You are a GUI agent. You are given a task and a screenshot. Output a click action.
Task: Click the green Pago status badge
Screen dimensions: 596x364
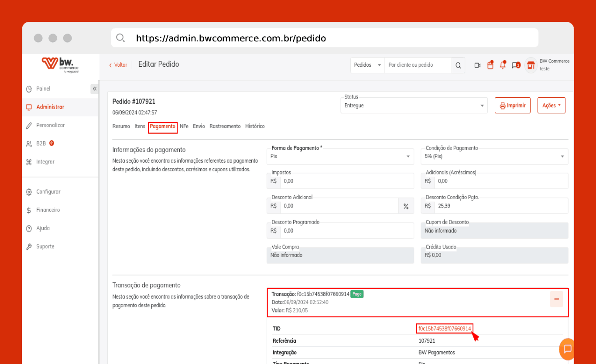pyautogui.click(x=357, y=294)
